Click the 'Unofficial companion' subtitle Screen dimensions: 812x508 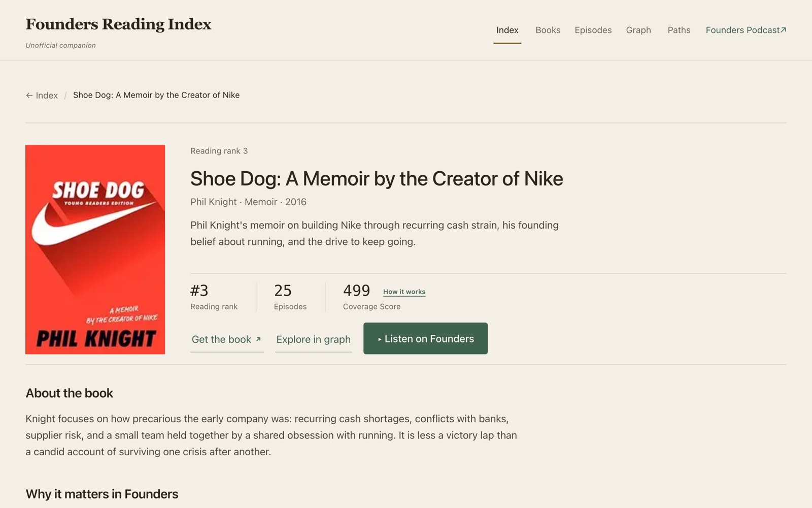(61, 45)
